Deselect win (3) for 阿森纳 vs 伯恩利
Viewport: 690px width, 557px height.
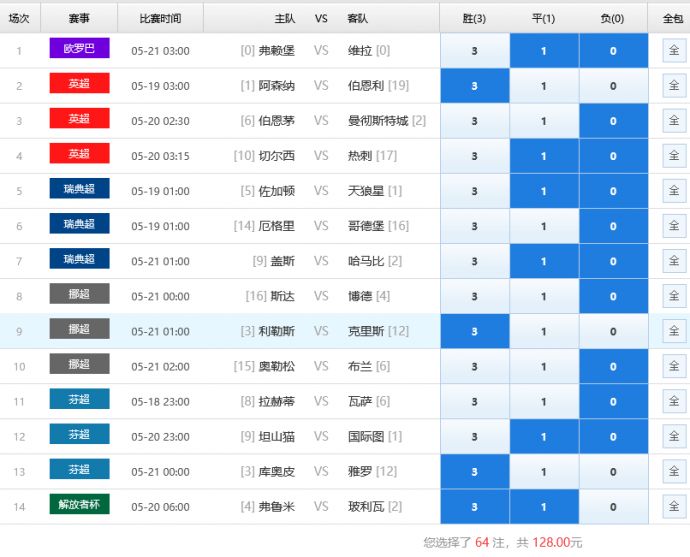(x=475, y=86)
